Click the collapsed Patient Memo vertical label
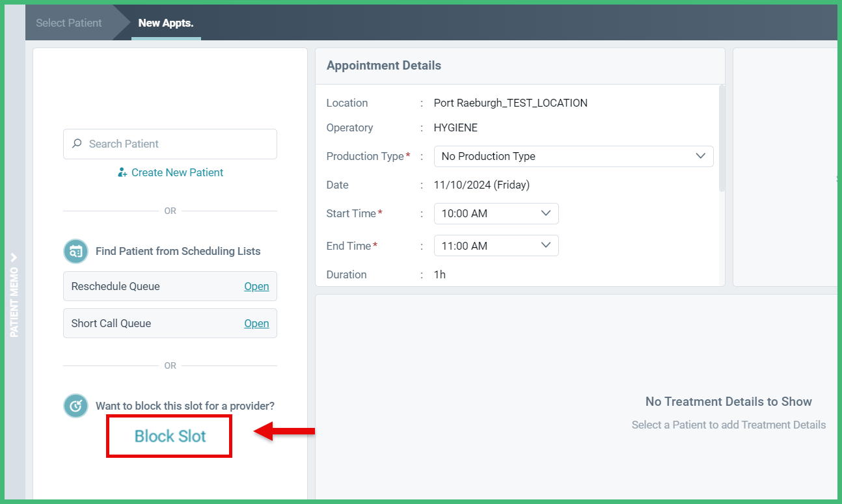Image resolution: width=842 pixels, height=504 pixels. (x=14, y=301)
